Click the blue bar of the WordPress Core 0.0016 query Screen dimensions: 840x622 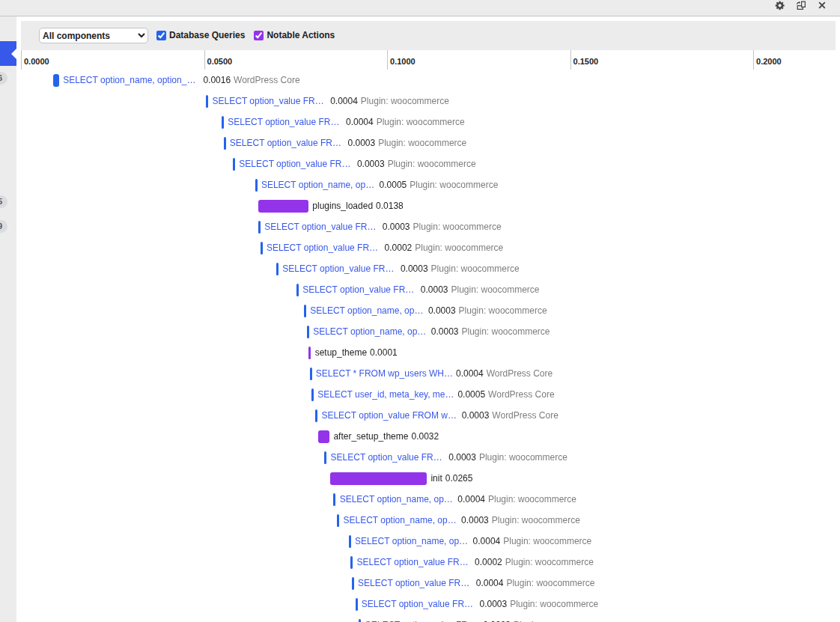(x=55, y=80)
